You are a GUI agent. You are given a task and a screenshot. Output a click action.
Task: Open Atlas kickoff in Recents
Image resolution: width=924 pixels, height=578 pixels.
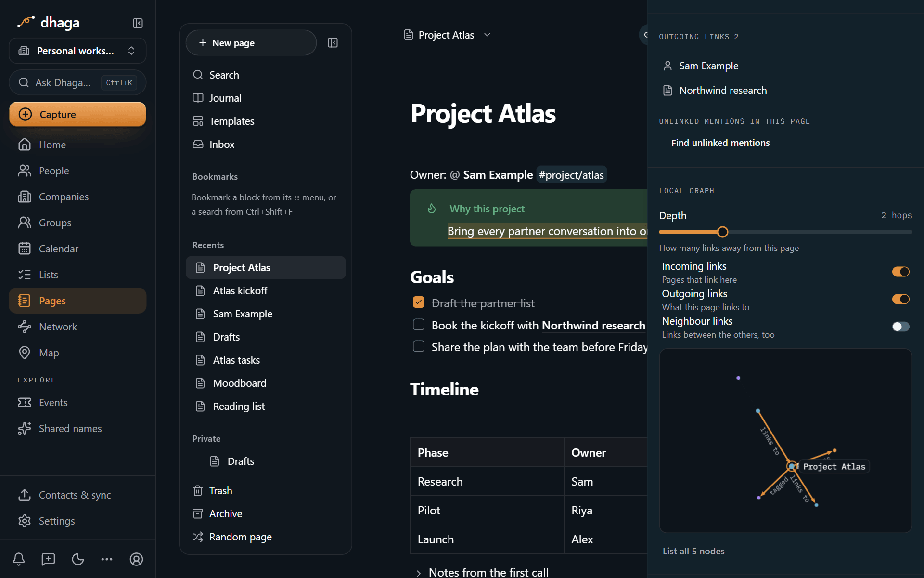pos(266,290)
